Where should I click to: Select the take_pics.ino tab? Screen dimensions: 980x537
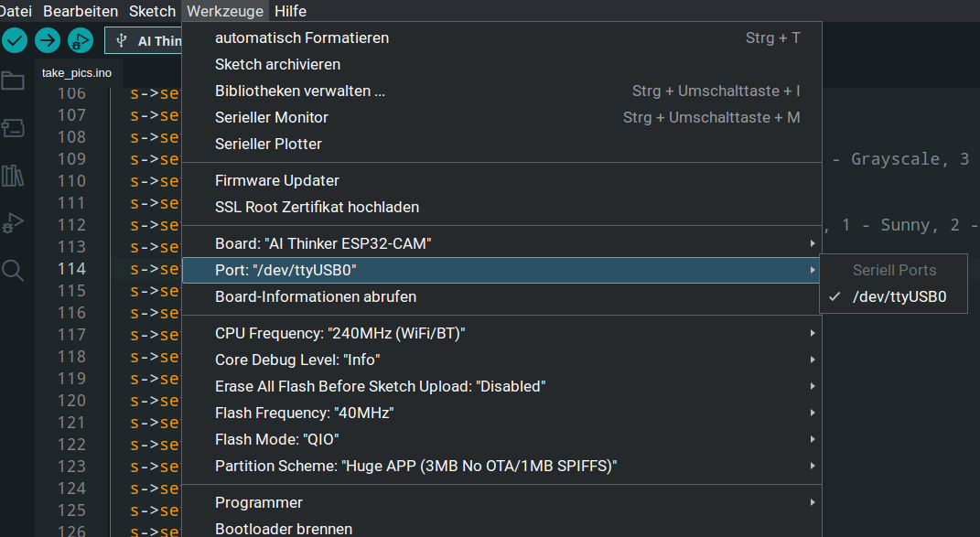coord(75,72)
